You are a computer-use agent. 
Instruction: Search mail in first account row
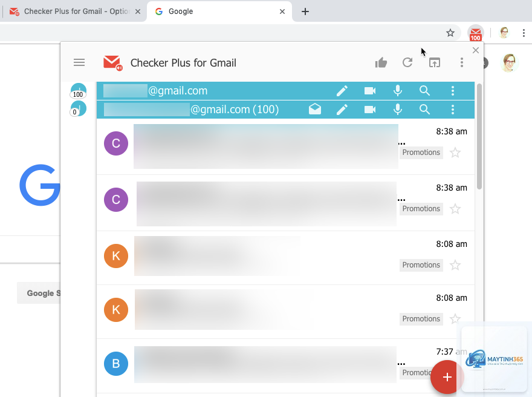425,91
